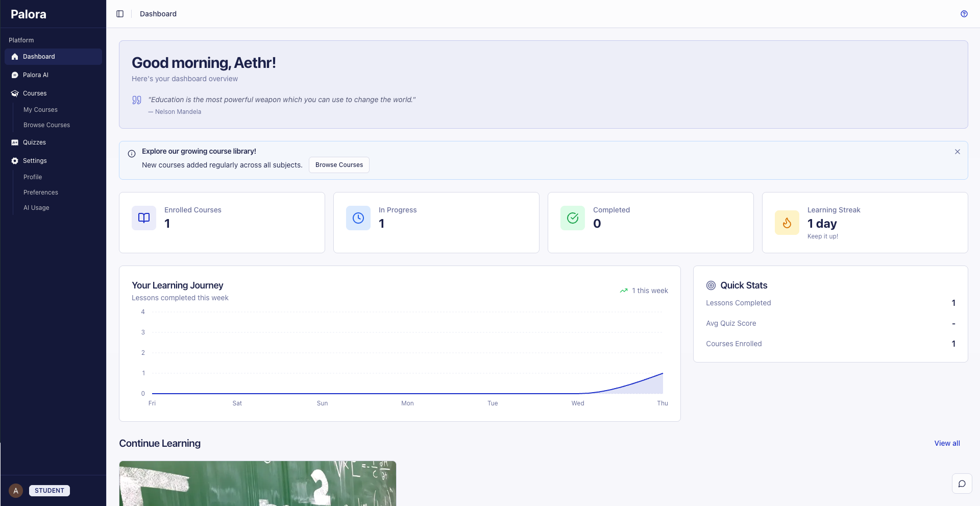Image resolution: width=980 pixels, height=506 pixels.
Task: Open the chat bubble in bottom corner
Action: pos(962,484)
